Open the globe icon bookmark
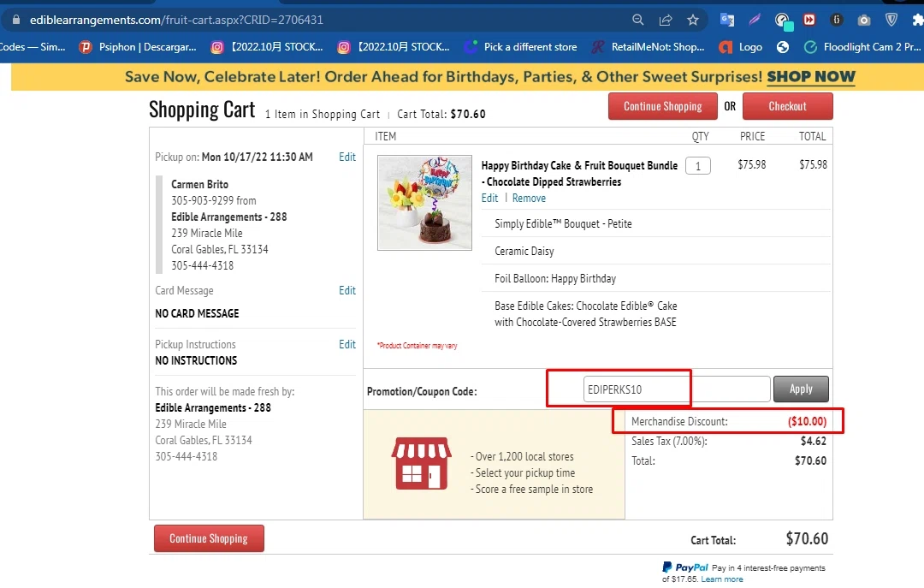This screenshot has width=924, height=588. pos(783,47)
